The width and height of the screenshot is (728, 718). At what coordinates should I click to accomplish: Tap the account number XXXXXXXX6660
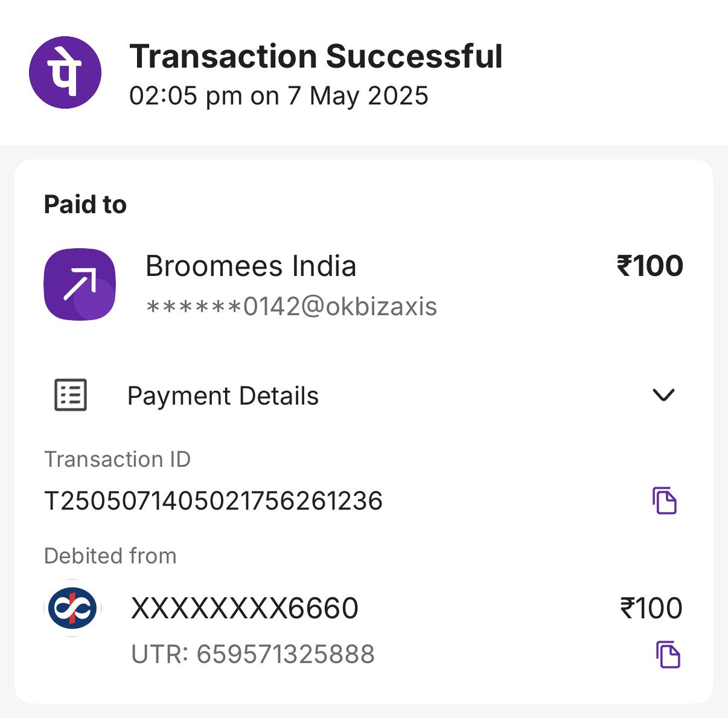point(244,608)
